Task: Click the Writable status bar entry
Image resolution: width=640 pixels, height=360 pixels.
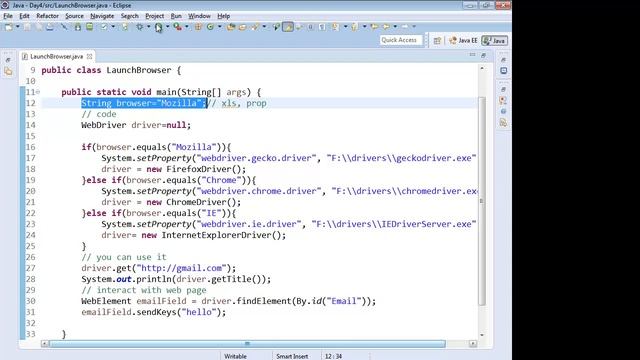Action: (x=236, y=356)
